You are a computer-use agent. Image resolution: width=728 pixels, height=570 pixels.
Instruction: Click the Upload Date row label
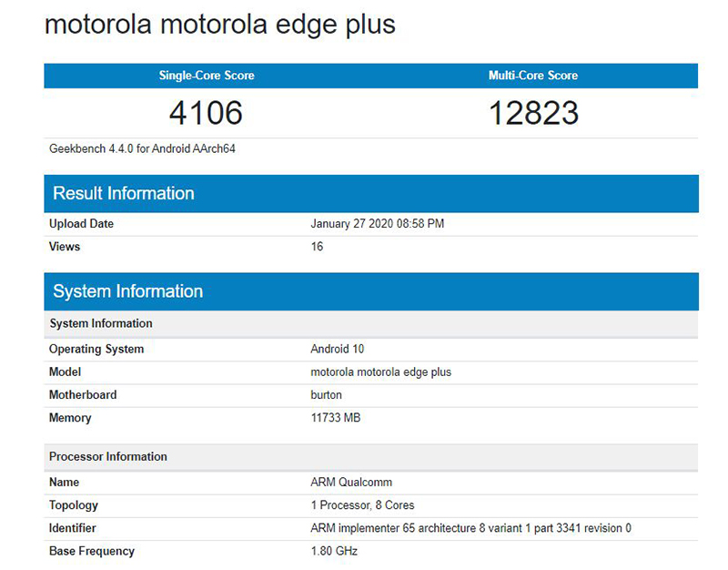coord(81,224)
